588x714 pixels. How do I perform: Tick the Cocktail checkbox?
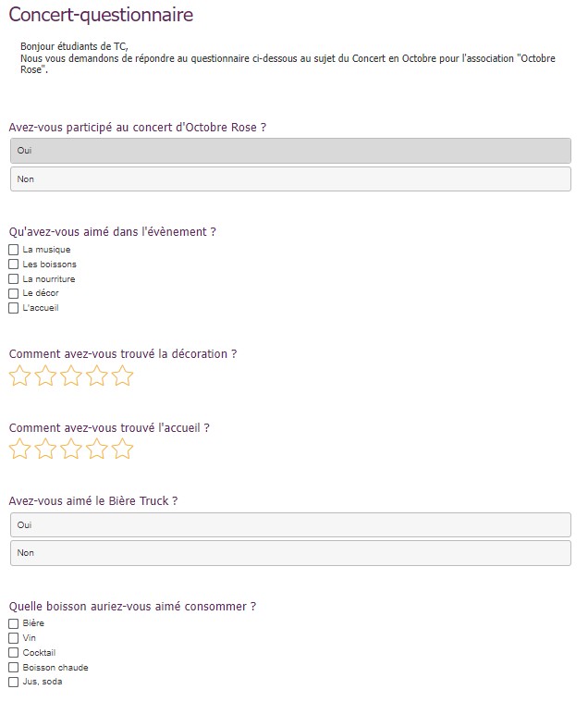point(14,653)
